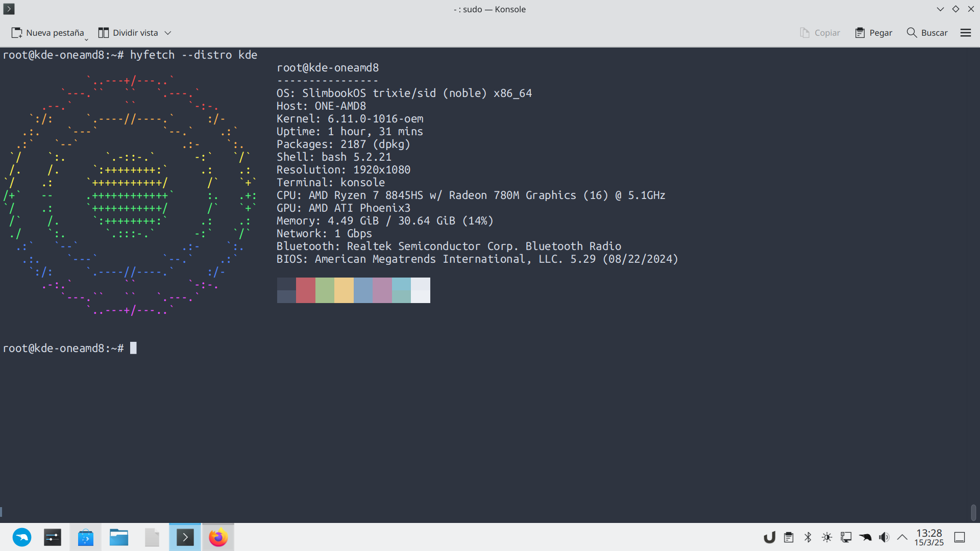Click the 'Network: 1 Gbps' line
Viewport: 980px width, 551px height.
(x=324, y=234)
